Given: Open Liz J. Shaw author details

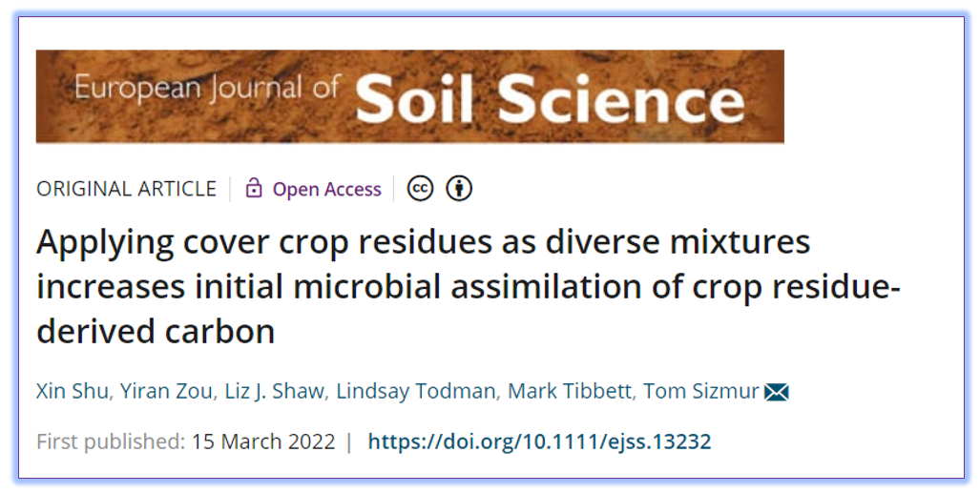Looking at the screenshot, I should 273,391.
